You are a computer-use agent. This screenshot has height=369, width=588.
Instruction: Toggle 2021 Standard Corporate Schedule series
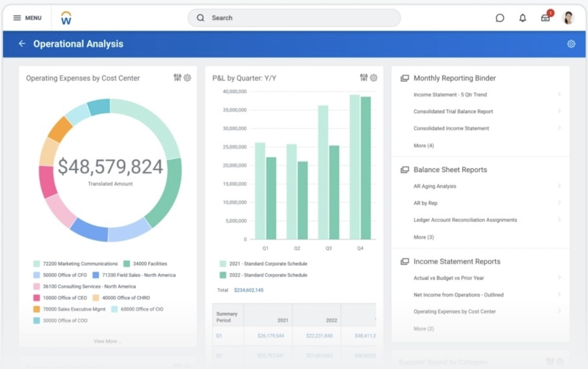click(x=268, y=264)
